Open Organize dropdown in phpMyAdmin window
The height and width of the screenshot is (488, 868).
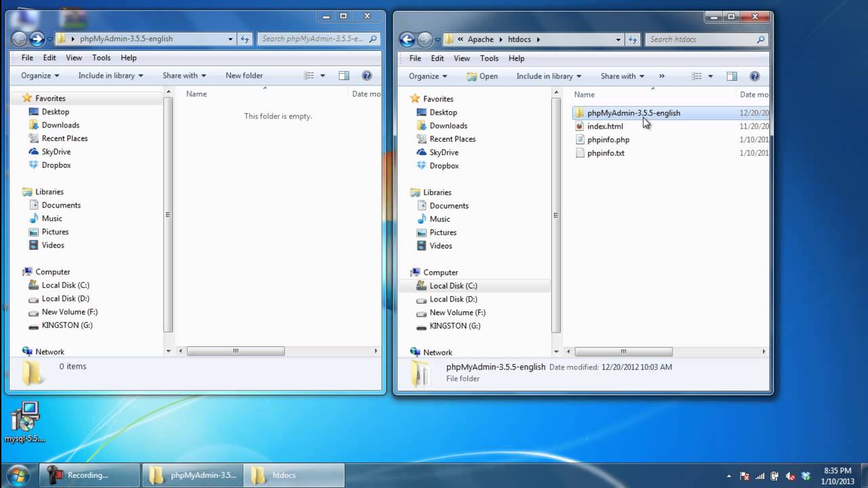click(40, 75)
